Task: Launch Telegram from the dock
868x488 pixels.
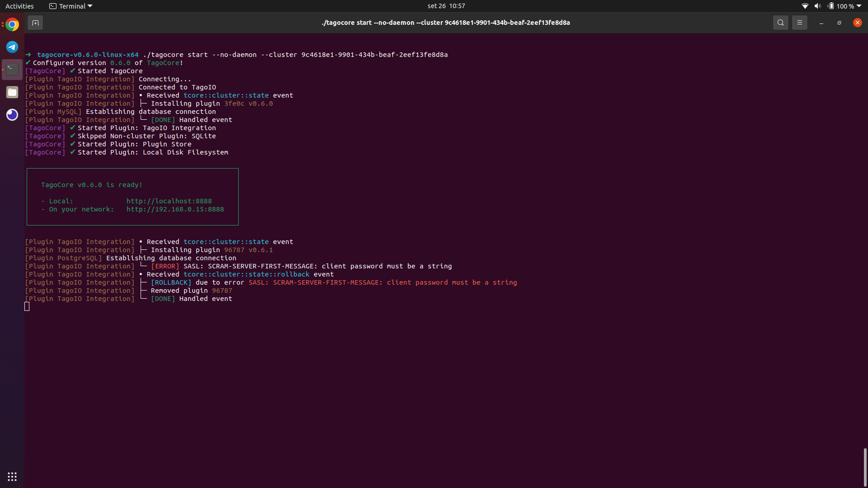Action: tap(12, 47)
